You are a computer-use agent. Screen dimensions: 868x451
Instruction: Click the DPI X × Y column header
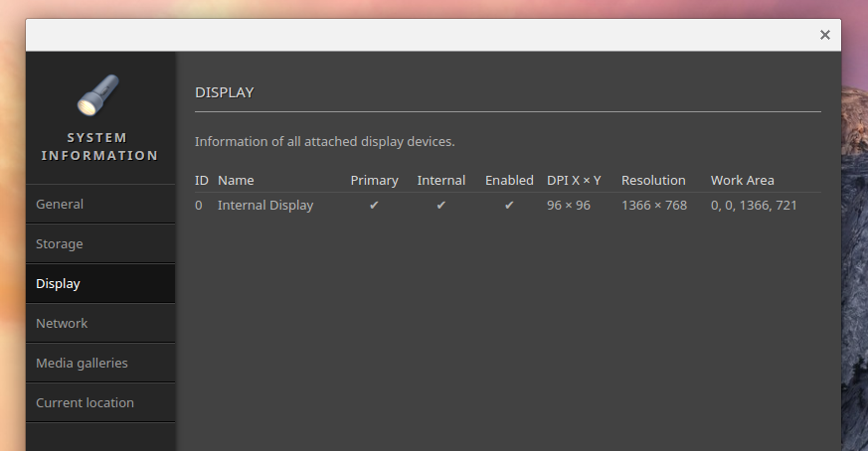574,180
